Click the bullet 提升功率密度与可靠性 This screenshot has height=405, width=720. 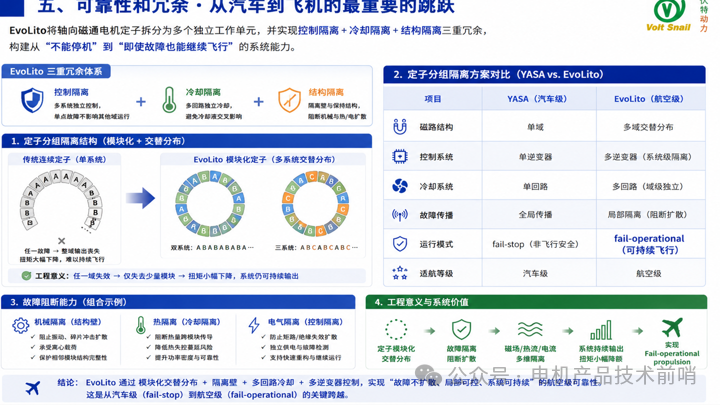click(x=187, y=357)
